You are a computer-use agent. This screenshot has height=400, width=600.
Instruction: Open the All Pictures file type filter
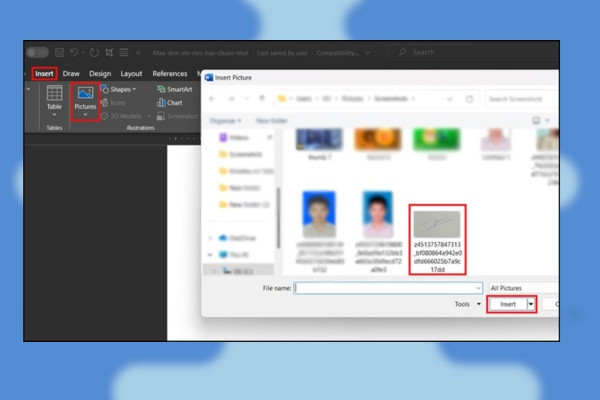tap(524, 288)
